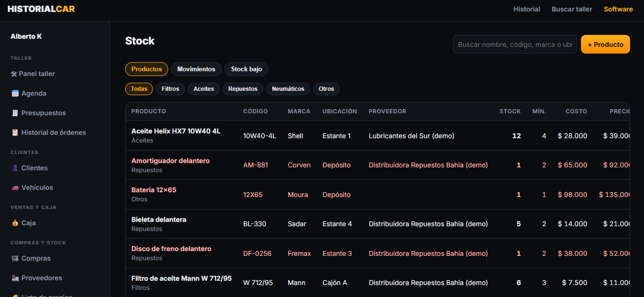Click the Vehículos car icon
The height and width of the screenshot is (297, 644).
coord(15,188)
